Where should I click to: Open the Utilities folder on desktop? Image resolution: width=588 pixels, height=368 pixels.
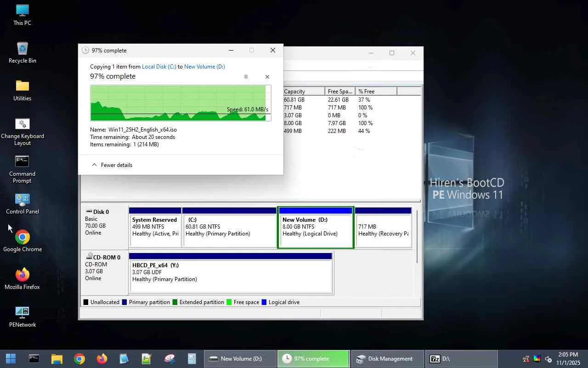pos(22,90)
